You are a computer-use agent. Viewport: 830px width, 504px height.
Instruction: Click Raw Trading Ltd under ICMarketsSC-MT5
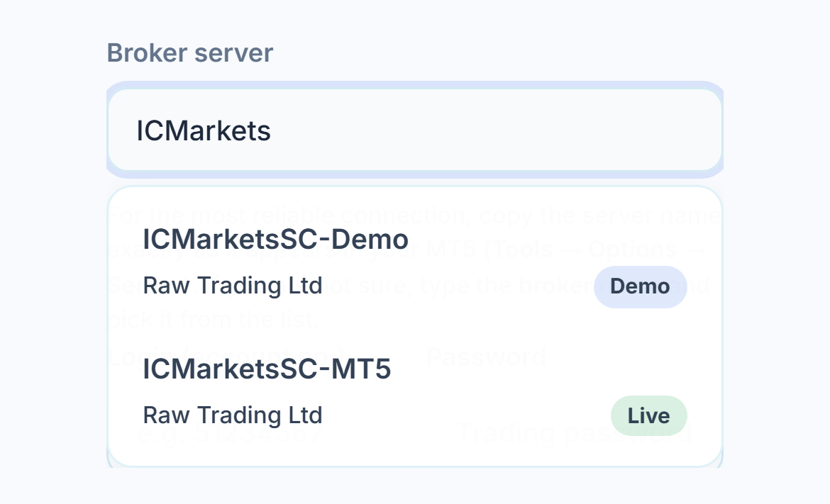(233, 415)
